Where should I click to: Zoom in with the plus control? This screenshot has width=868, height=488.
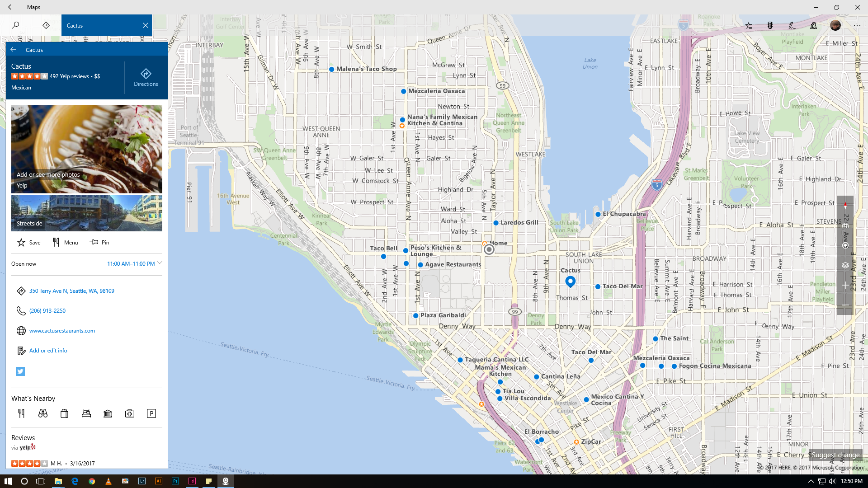(x=845, y=285)
